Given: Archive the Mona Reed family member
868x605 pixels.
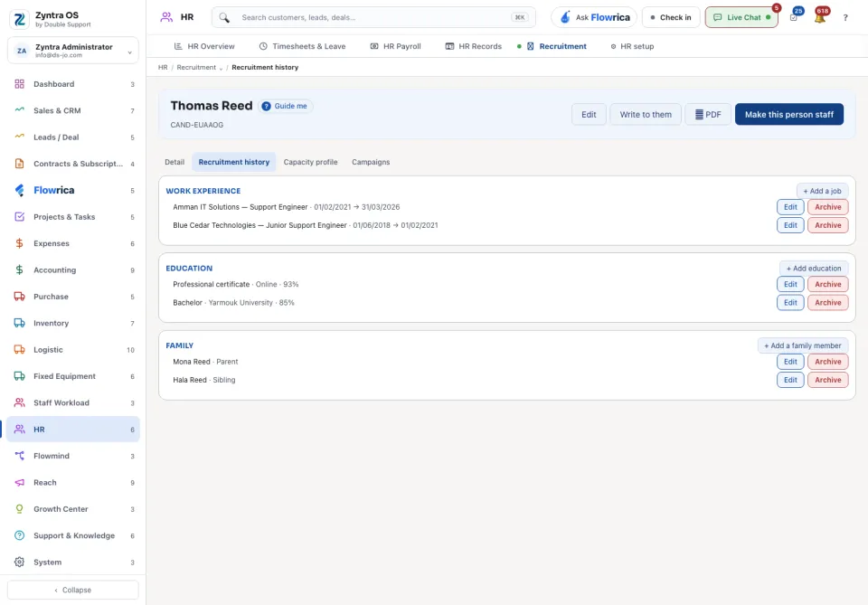Looking at the screenshot, I should (x=827, y=362).
